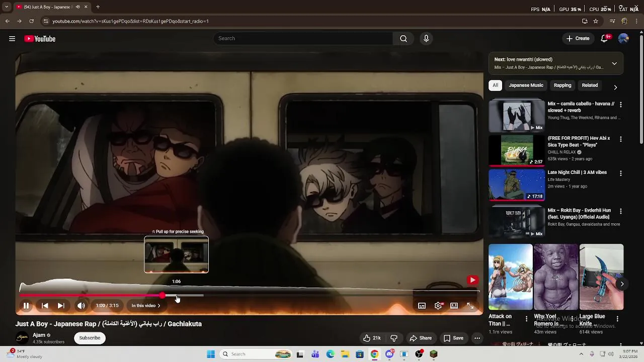Viewport: 644px width, 362px height.
Task: Select the 'All' filter chip
Action: pyautogui.click(x=495, y=85)
